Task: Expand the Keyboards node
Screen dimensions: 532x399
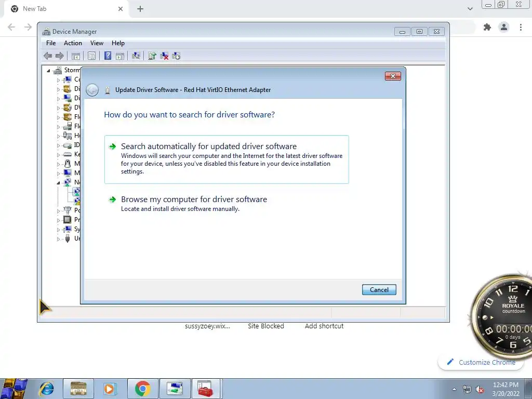Action: pos(58,155)
